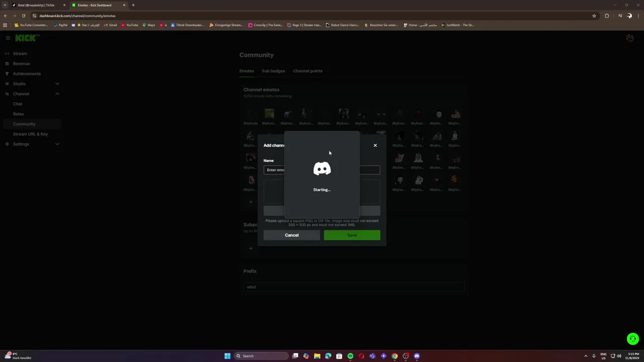Open Discord from the taskbar
Viewport: 644px width, 362px height.
pyautogui.click(x=417, y=356)
